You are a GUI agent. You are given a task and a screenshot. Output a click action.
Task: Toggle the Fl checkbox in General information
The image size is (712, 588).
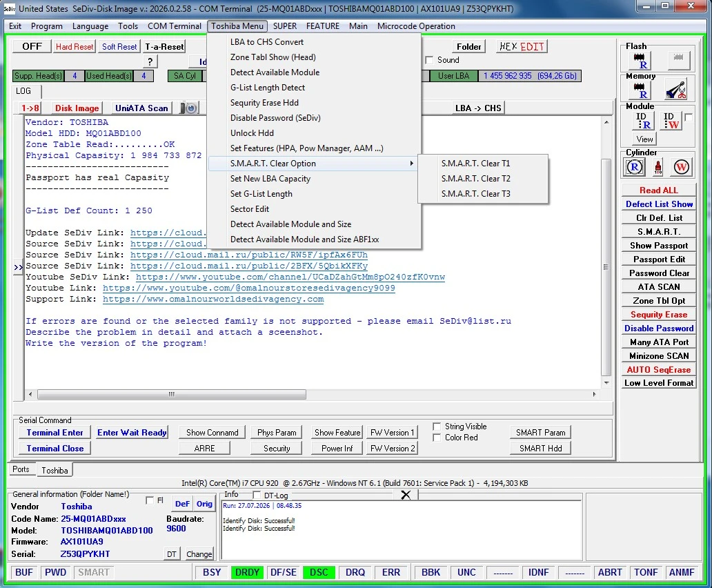[150, 500]
